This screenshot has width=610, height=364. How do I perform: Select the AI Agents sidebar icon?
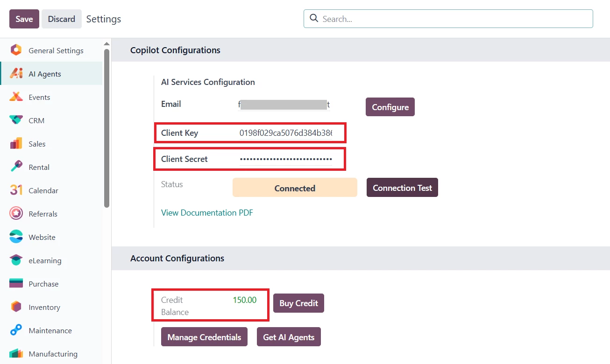tap(16, 74)
